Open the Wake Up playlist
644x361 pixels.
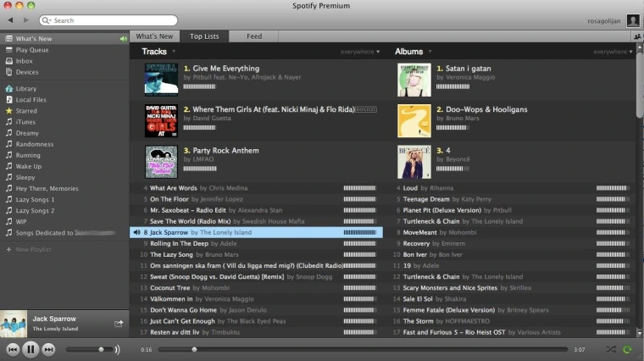(x=64, y=166)
